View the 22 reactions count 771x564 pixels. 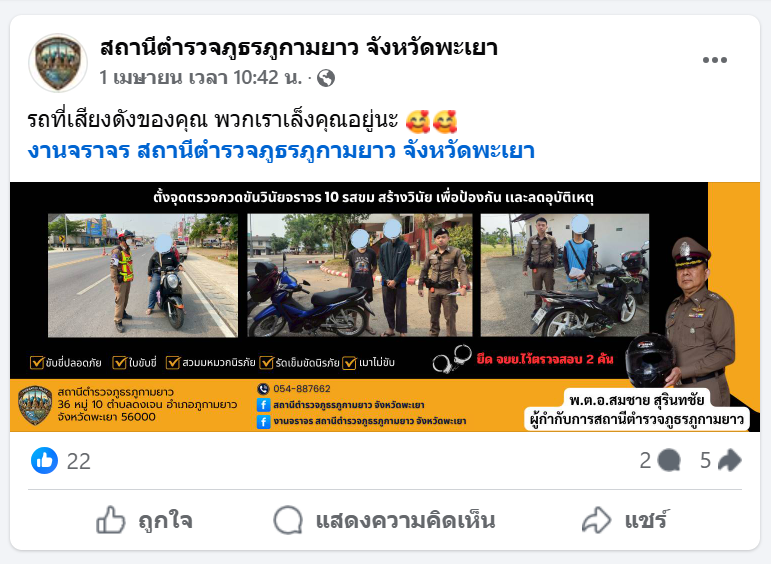point(79,461)
